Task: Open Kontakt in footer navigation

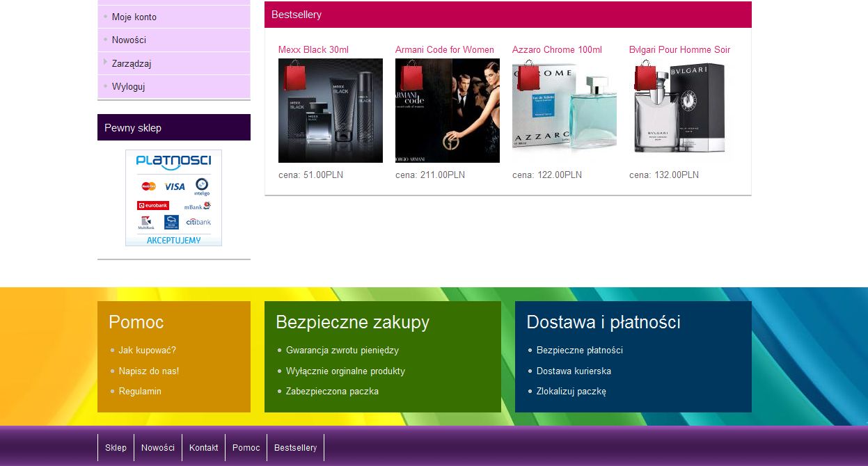Action: click(x=204, y=448)
